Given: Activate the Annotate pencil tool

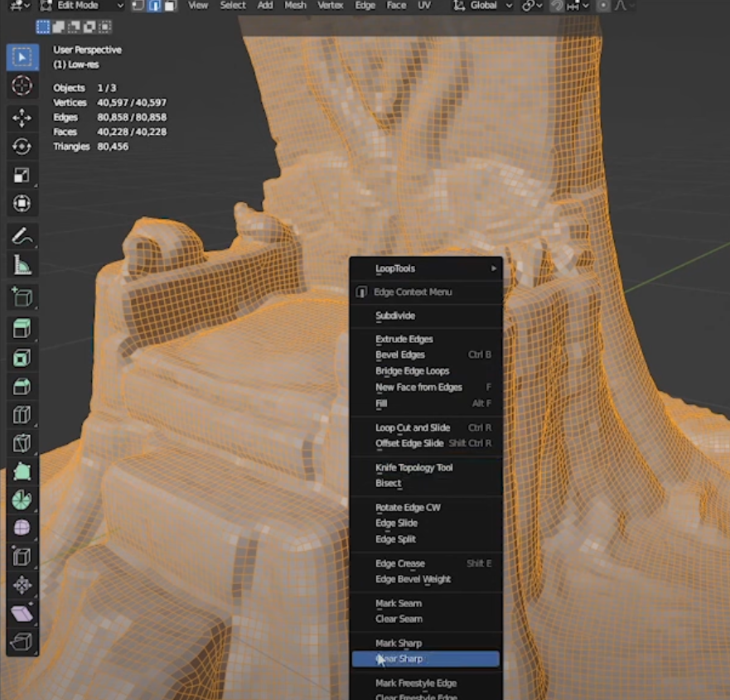Looking at the screenshot, I should (22, 236).
